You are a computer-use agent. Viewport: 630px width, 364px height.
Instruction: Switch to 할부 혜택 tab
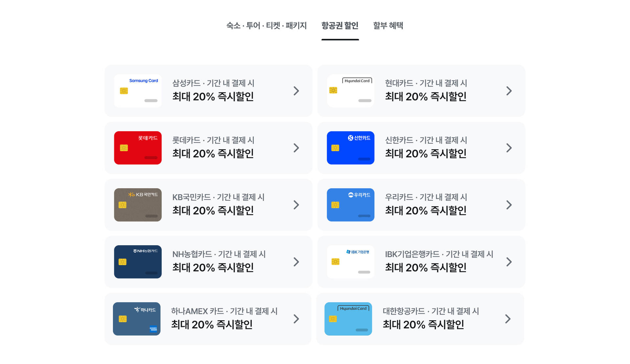point(388,26)
